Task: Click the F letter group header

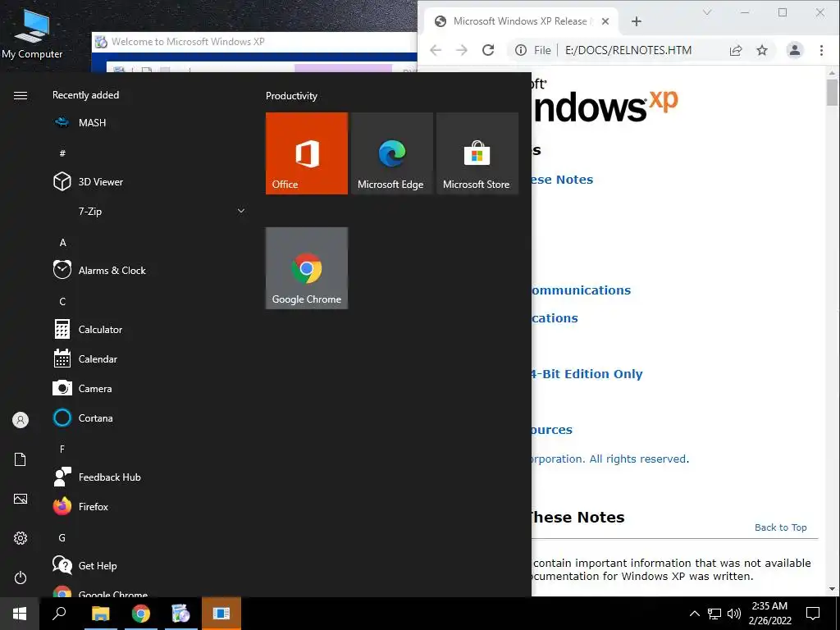Action: pyautogui.click(x=62, y=449)
